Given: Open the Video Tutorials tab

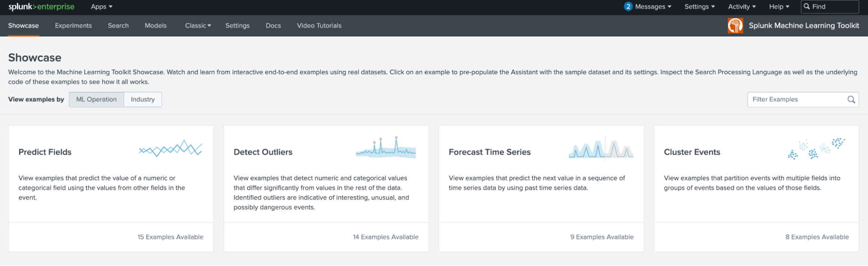Looking at the screenshot, I should [319, 26].
